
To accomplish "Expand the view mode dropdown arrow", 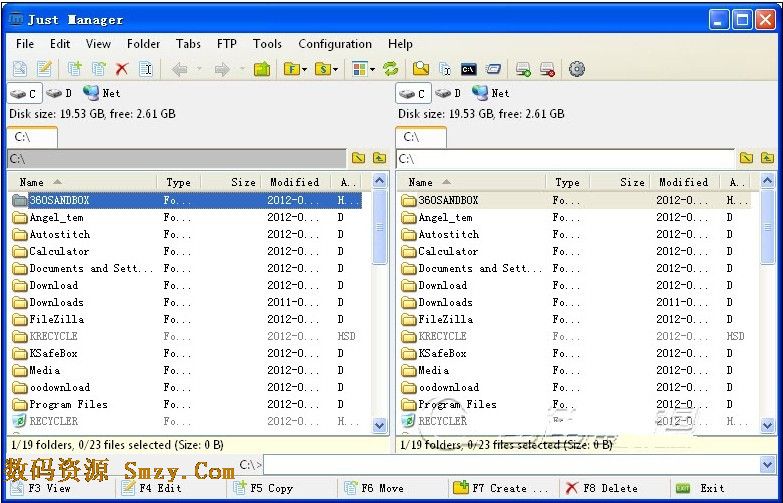I will coord(372,69).
